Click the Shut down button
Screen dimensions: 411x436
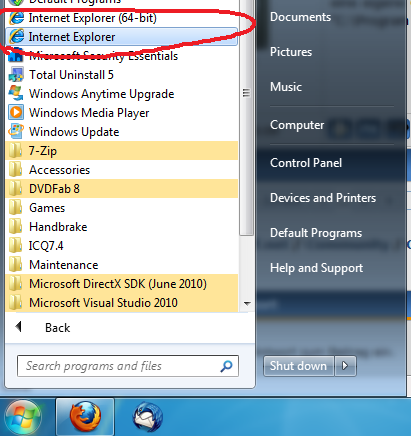pyautogui.click(x=299, y=366)
